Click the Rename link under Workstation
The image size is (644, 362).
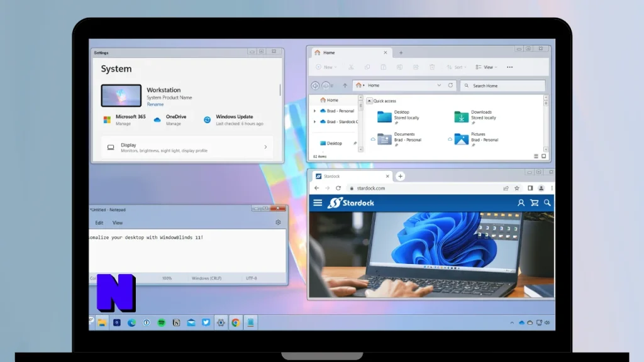tap(155, 104)
